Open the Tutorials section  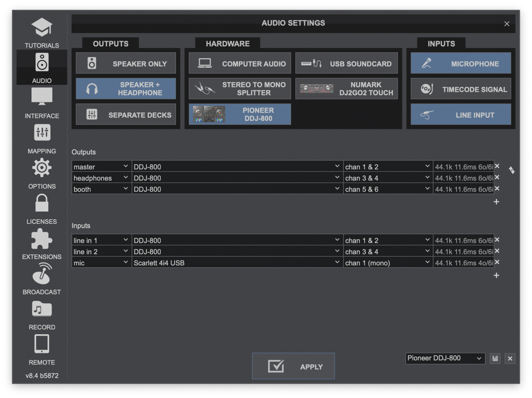point(42,32)
